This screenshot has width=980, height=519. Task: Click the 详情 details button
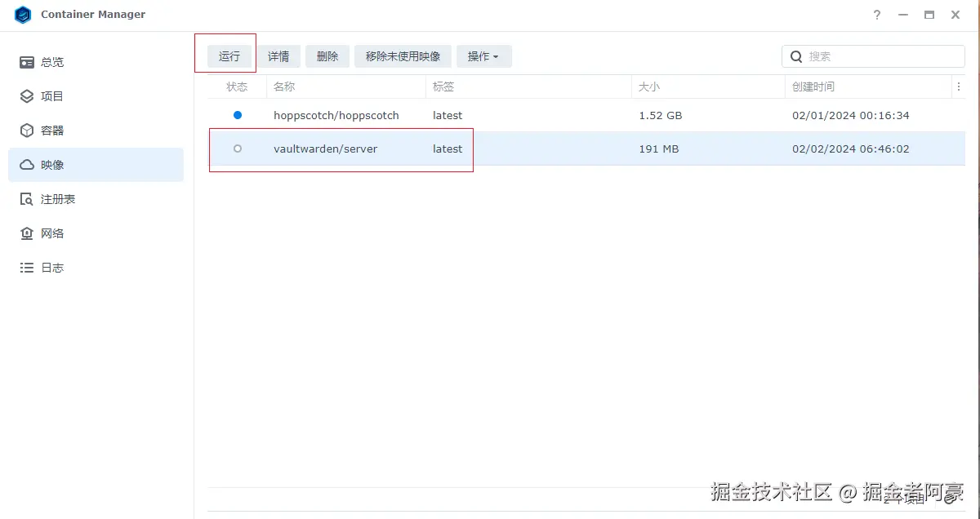(x=278, y=56)
